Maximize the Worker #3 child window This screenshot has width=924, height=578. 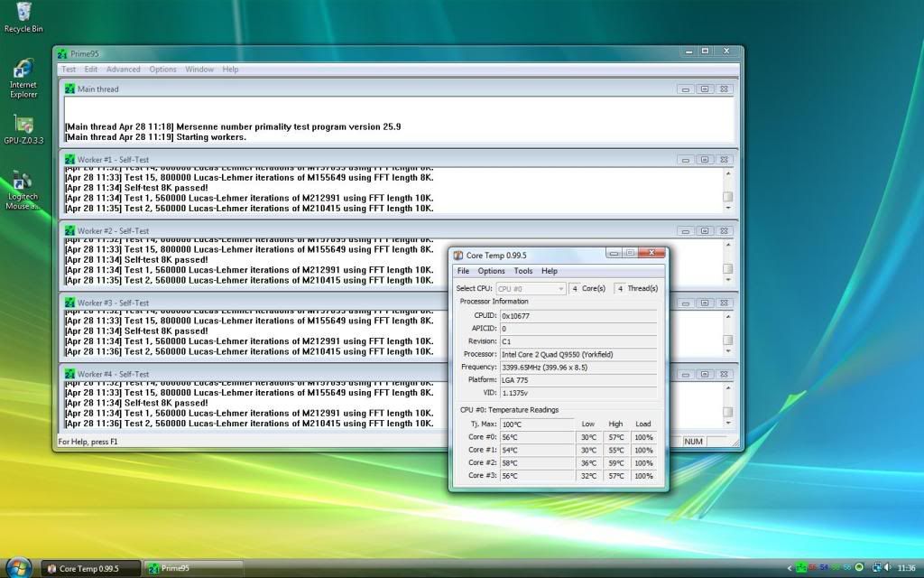[x=704, y=303]
